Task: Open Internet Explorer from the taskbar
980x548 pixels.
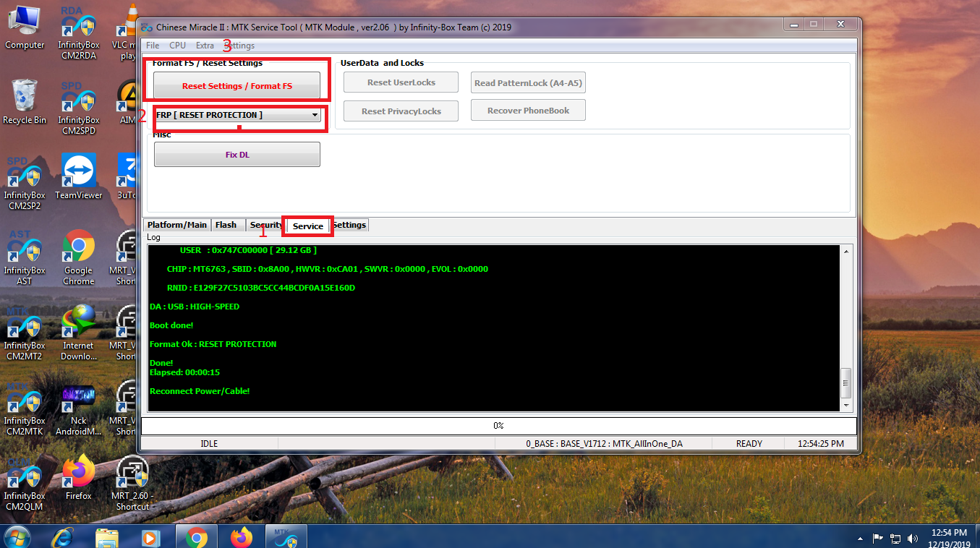Action: 63,537
